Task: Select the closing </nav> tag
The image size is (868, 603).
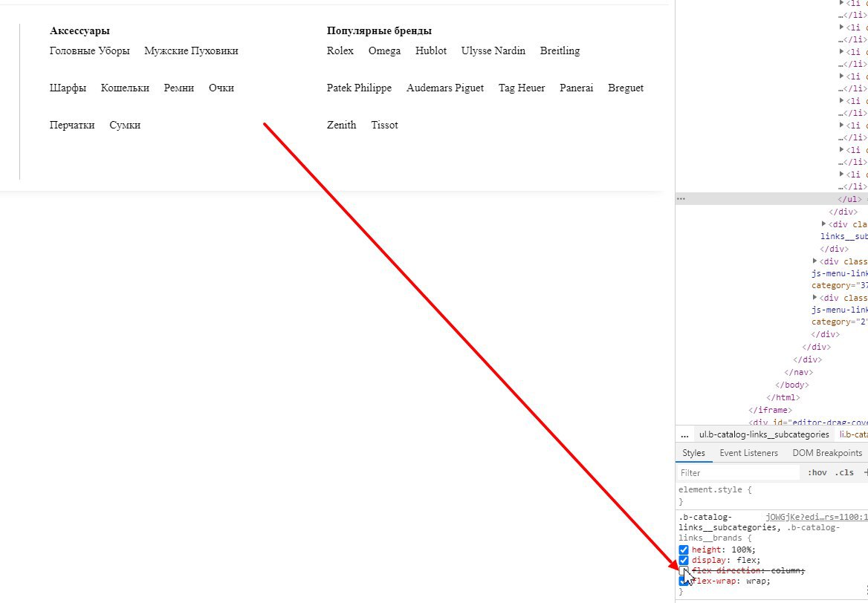Action: (x=798, y=372)
